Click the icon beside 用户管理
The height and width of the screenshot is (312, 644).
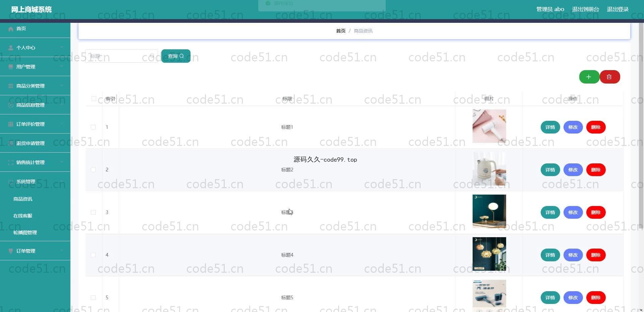coord(11,67)
